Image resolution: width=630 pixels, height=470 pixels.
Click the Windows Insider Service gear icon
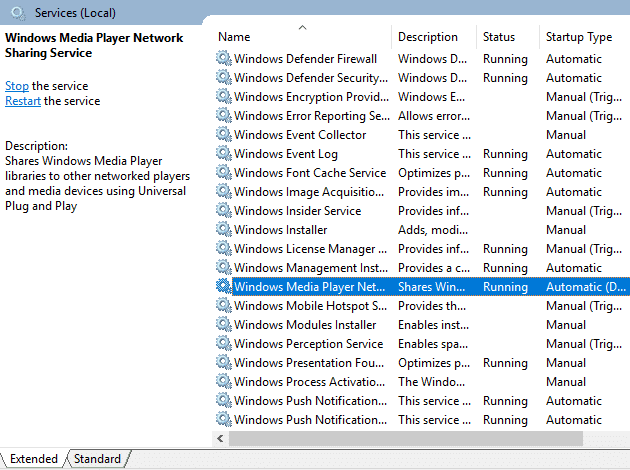tap(223, 211)
